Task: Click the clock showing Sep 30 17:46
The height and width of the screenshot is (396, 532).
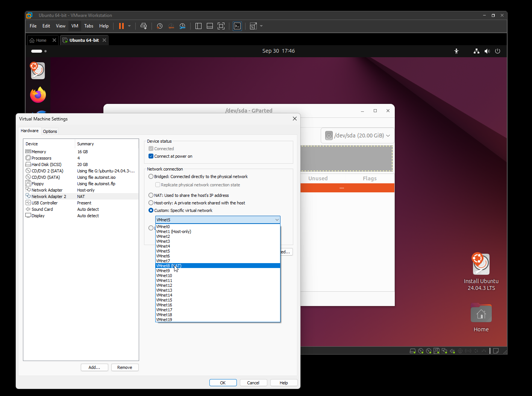Action: click(279, 51)
